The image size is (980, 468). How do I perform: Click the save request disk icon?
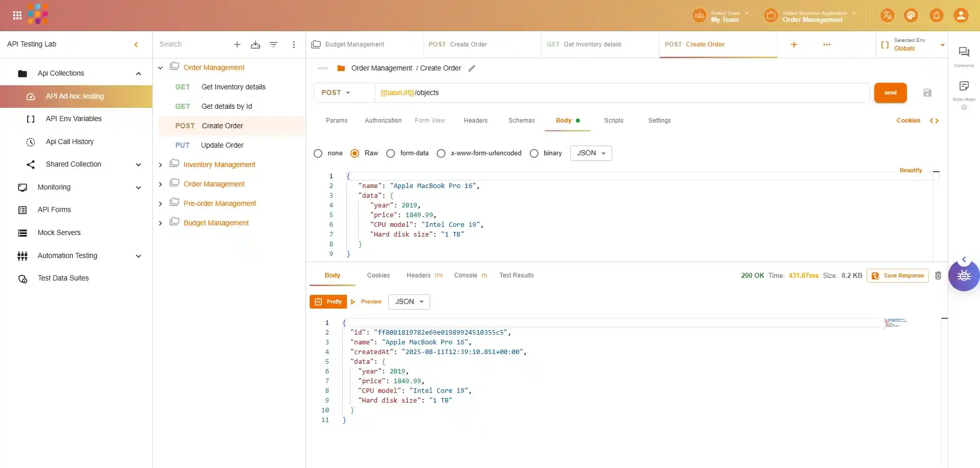(x=927, y=92)
